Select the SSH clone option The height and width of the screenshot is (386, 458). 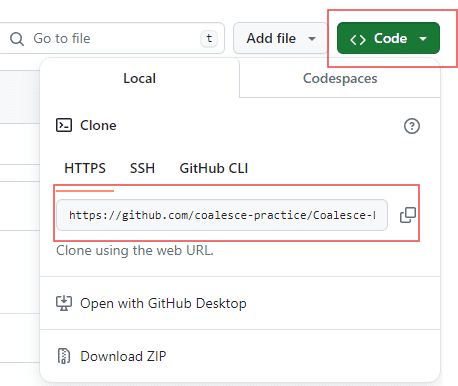(x=142, y=168)
